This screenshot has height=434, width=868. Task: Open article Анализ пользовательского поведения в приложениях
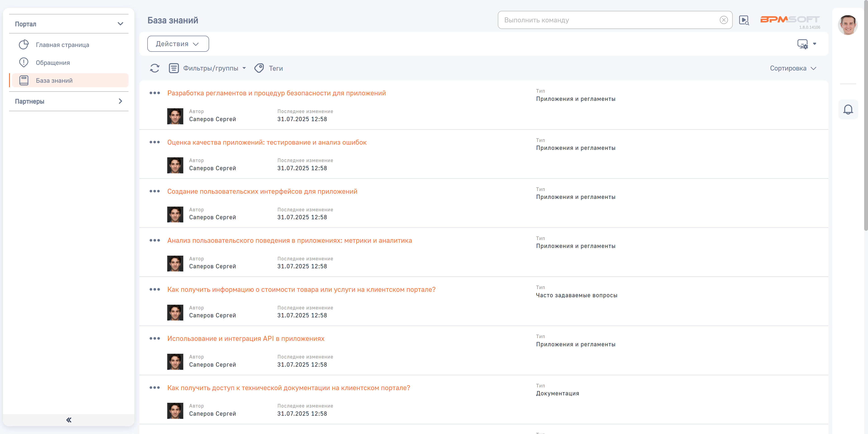[289, 241]
